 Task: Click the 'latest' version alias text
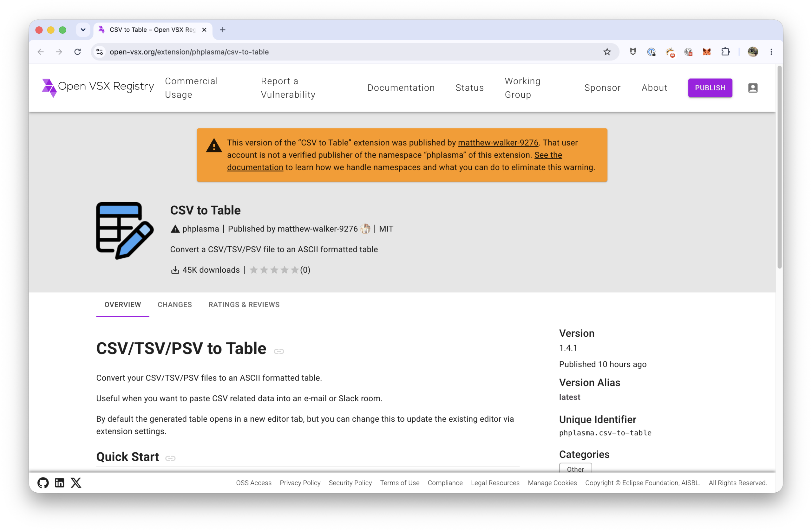(569, 397)
